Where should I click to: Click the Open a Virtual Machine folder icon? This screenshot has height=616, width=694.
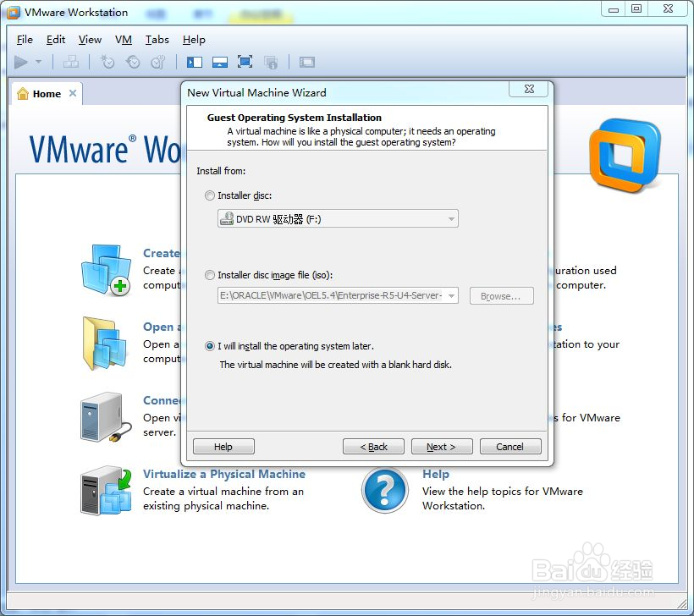[x=105, y=344]
